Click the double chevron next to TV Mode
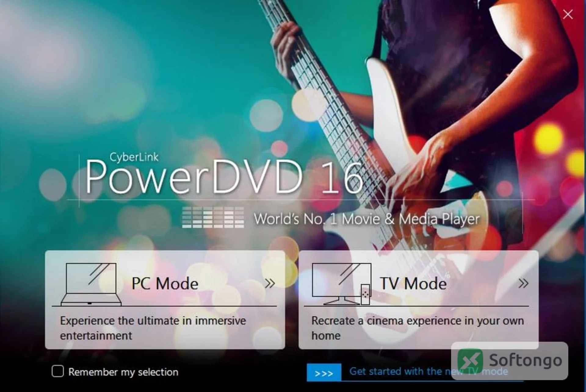 (x=523, y=283)
